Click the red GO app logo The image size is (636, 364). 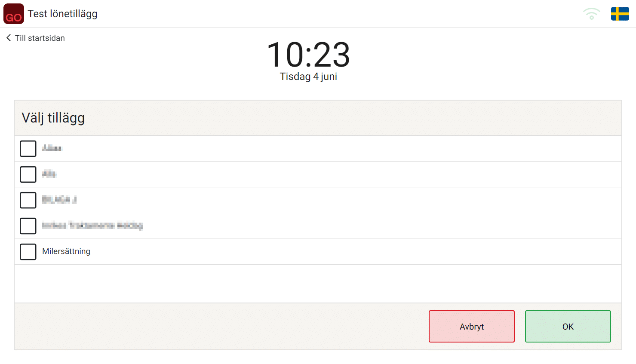14,14
